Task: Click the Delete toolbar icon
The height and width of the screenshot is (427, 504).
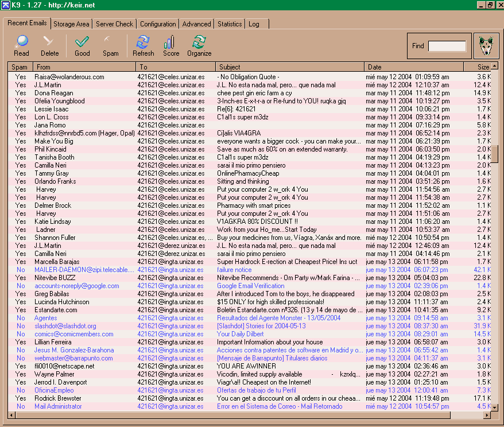Action: (x=49, y=46)
